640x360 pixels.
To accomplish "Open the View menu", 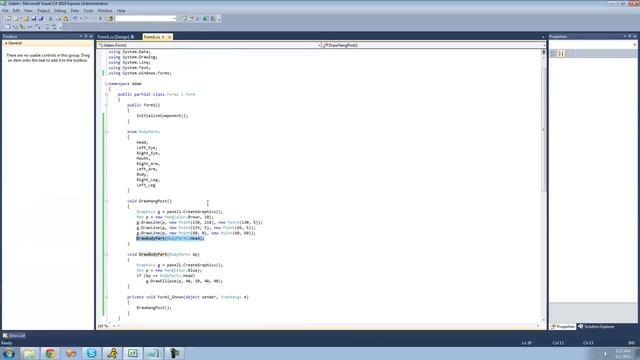I will [28, 11].
